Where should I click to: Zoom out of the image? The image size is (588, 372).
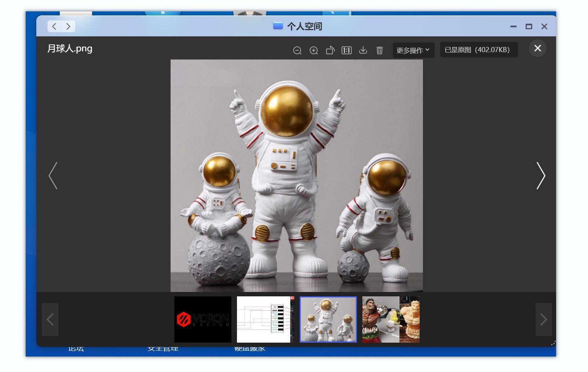click(x=297, y=50)
